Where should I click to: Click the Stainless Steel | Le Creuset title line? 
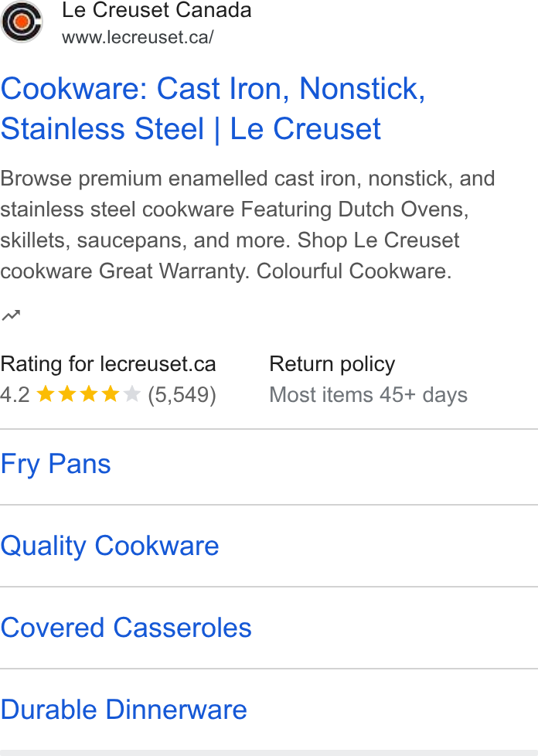[191, 129]
